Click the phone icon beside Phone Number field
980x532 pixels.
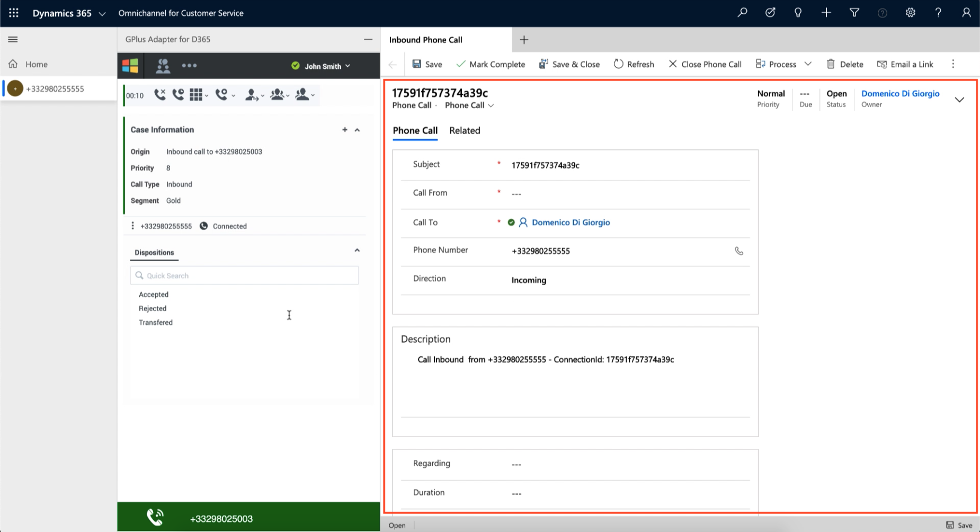pos(739,251)
